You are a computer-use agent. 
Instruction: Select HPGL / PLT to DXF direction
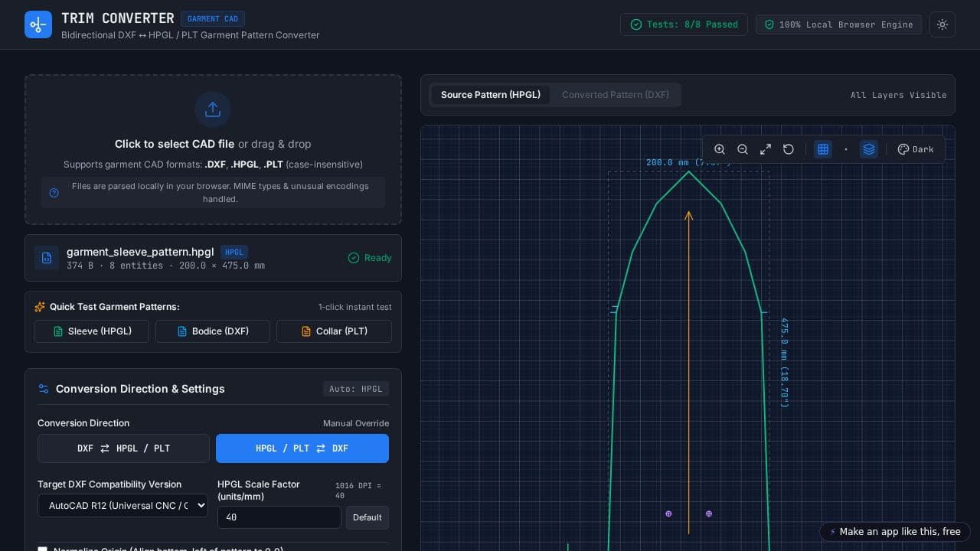(x=302, y=448)
